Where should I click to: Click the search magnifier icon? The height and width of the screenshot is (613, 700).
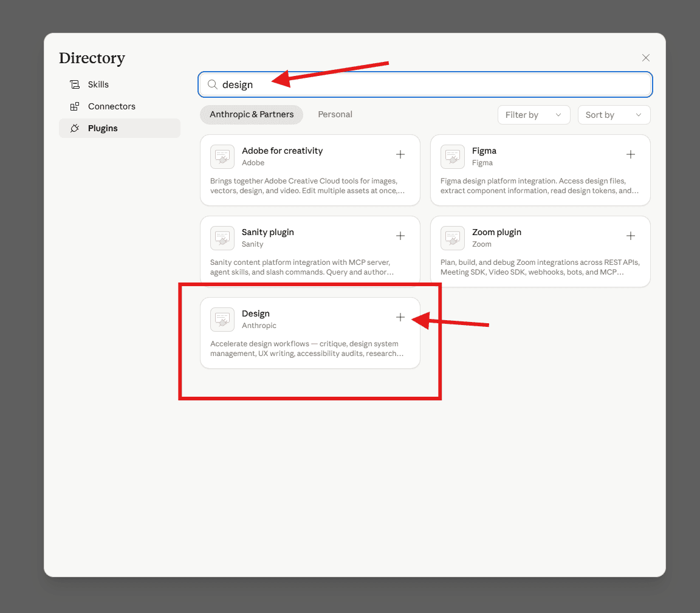click(x=213, y=84)
